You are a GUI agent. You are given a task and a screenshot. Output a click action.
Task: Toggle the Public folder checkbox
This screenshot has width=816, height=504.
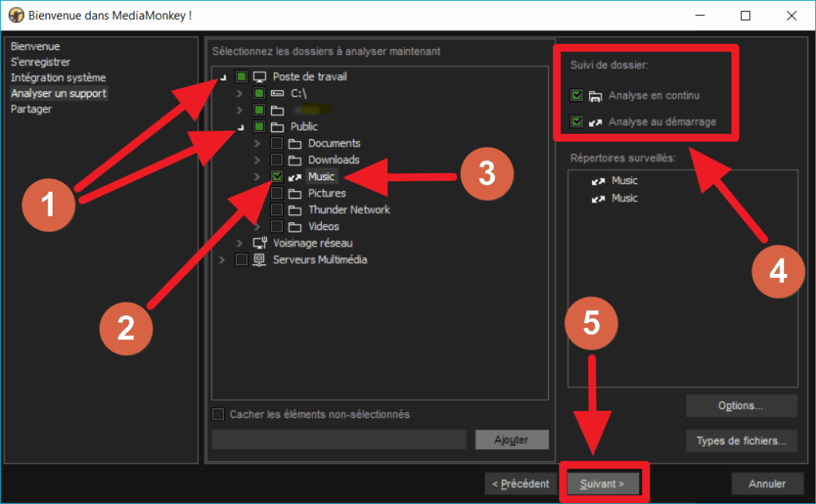259,127
